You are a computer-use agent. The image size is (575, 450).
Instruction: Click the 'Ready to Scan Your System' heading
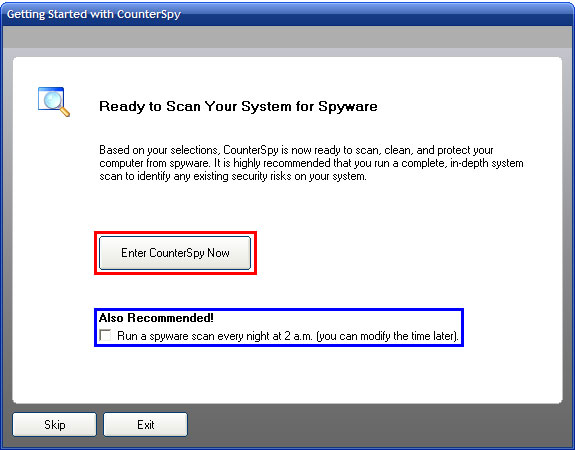[x=238, y=106]
